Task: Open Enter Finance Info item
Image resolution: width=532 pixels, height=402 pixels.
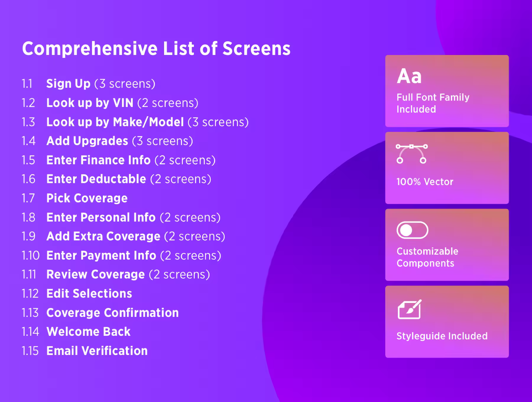Action: tap(98, 160)
